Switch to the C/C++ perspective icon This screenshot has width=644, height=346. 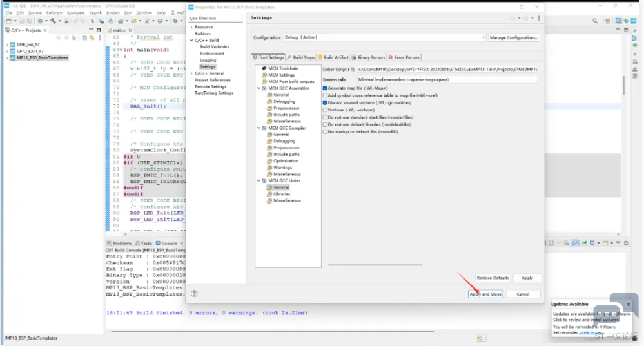[619, 21]
